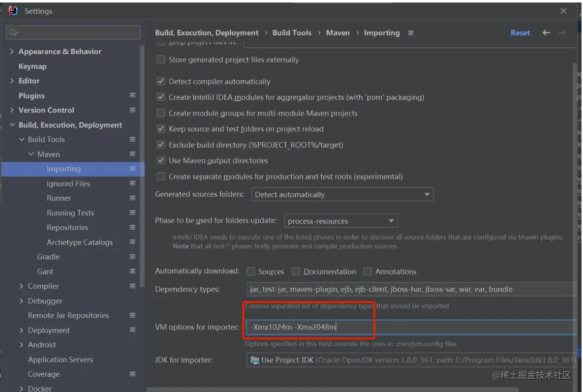Click the project-level icon beside Ignored Files
The width and height of the screenshot is (583, 392).
pos(132,183)
